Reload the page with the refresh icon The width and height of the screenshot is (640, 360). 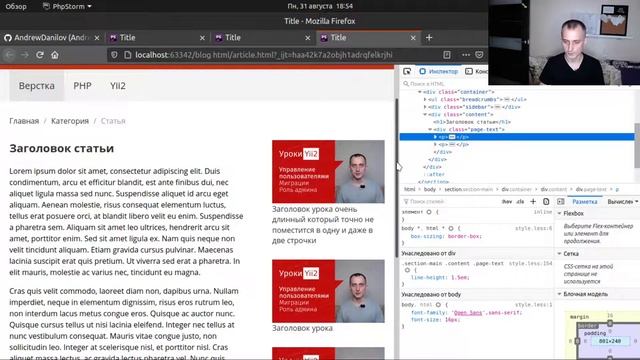tap(40, 55)
